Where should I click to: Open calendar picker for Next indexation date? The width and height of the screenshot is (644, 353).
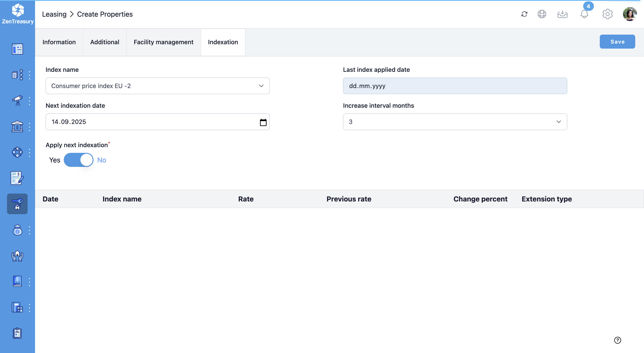coord(263,122)
